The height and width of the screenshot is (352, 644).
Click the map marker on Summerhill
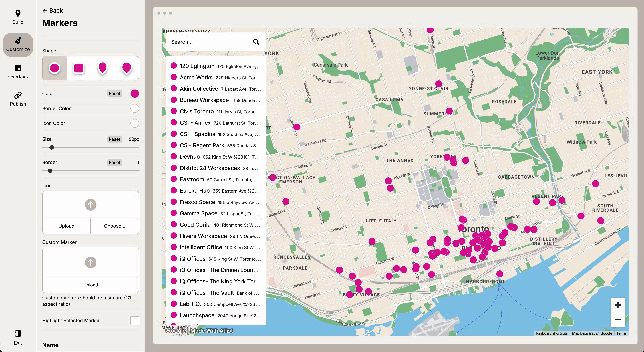tap(449, 111)
